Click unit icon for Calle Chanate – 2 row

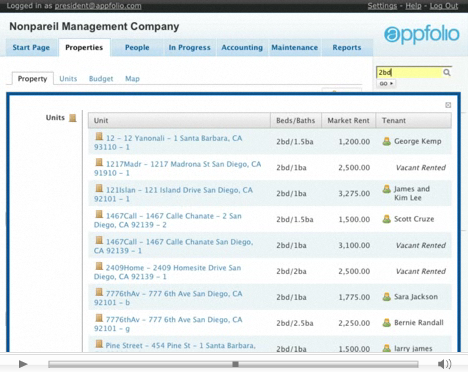click(x=99, y=214)
